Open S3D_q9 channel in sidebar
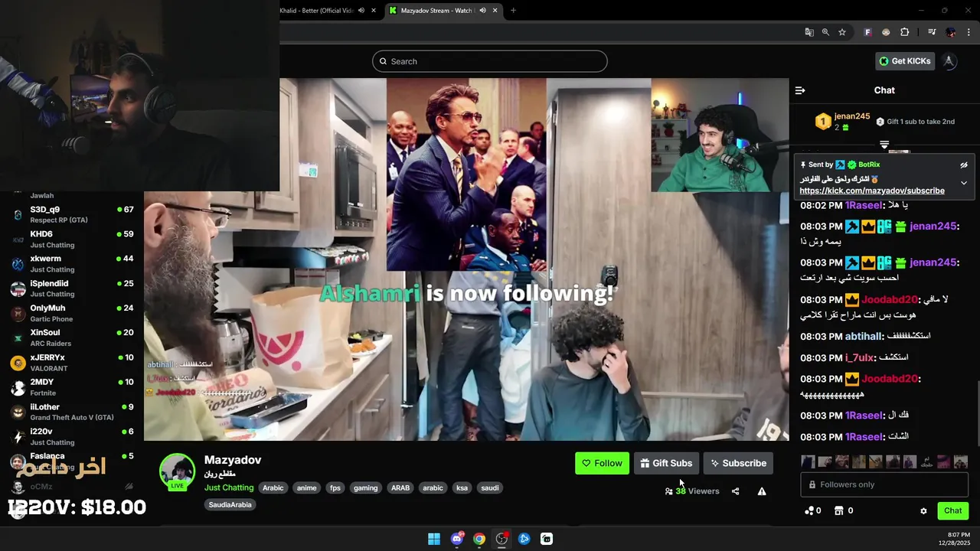This screenshot has height=551, width=980. coord(73,214)
